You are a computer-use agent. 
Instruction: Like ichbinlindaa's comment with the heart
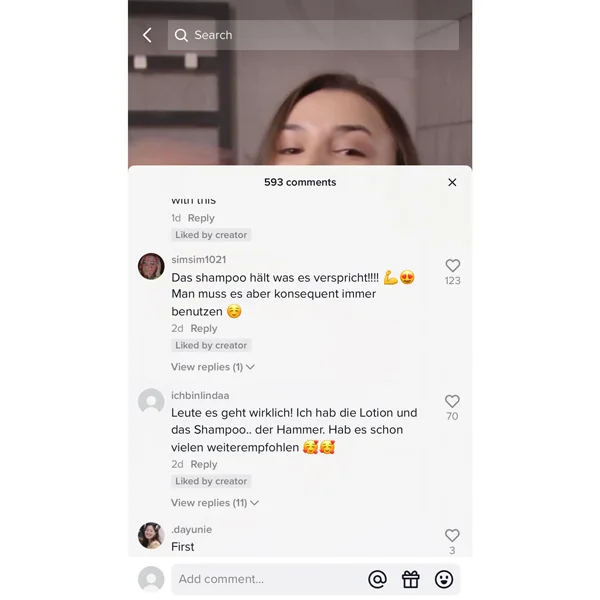452,401
